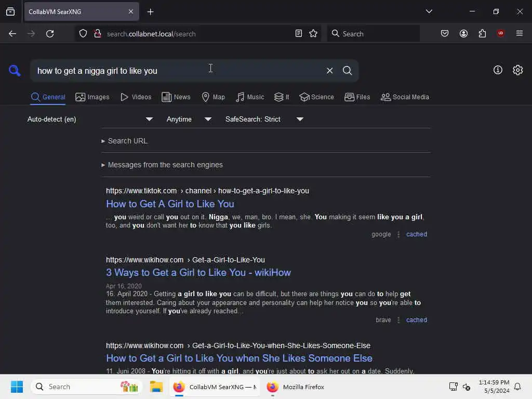Click the address bar URL text
This screenshot has width=532, height=399.
151,34
